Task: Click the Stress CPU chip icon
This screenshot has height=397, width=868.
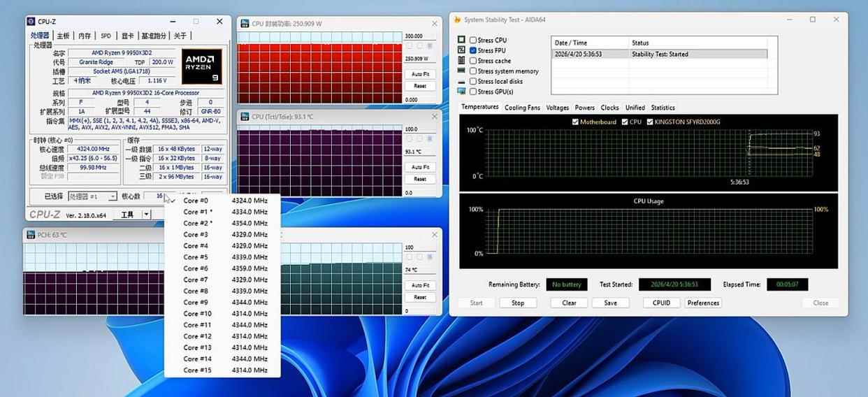Action: 461,40
